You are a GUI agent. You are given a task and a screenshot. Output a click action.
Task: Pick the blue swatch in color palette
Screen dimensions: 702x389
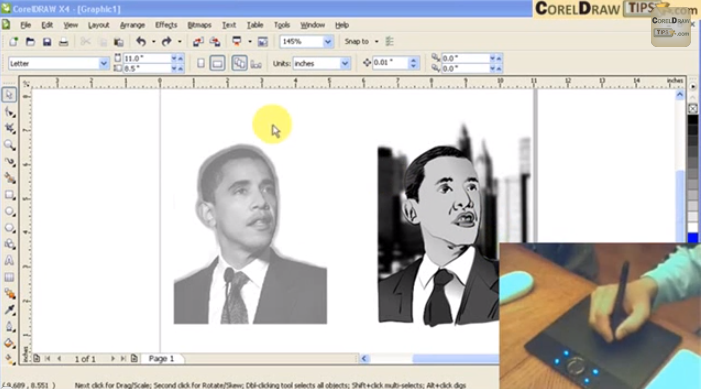693,237
